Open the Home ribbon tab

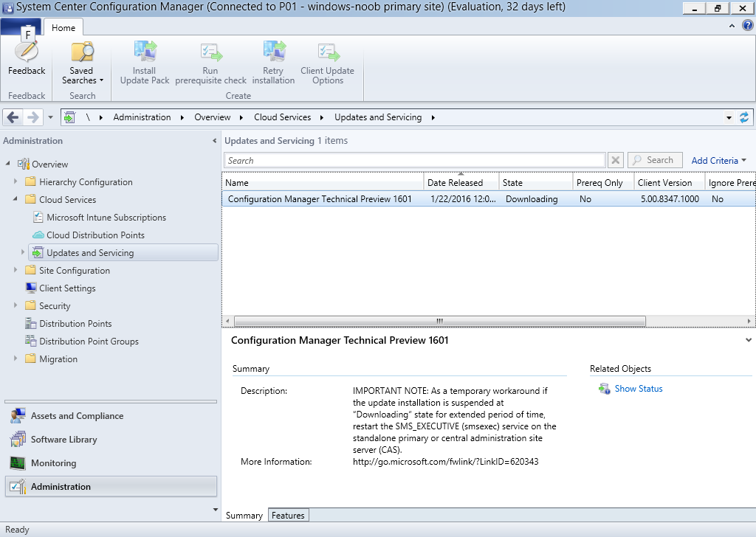click(x=63, y=28)
